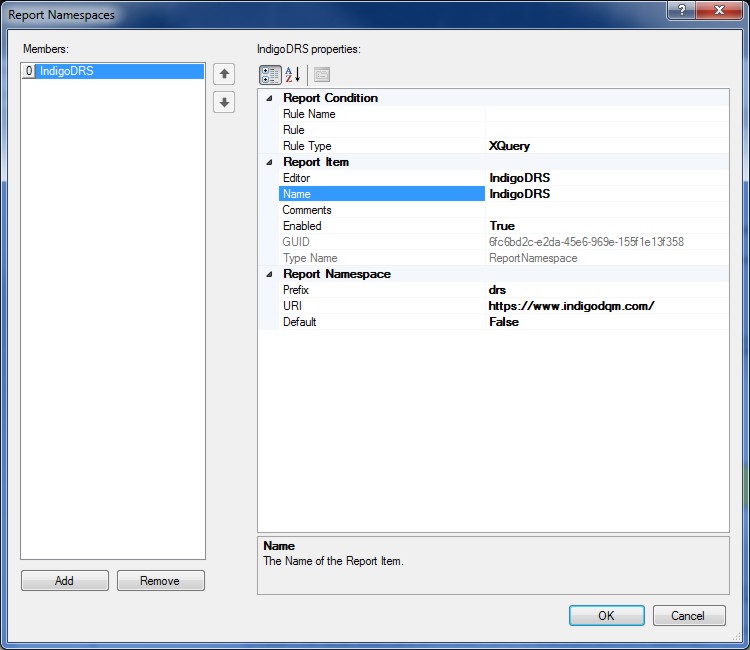Collapse the Report Item category
The width and height of the screenshot is (750, 650).
click(268, 162)
